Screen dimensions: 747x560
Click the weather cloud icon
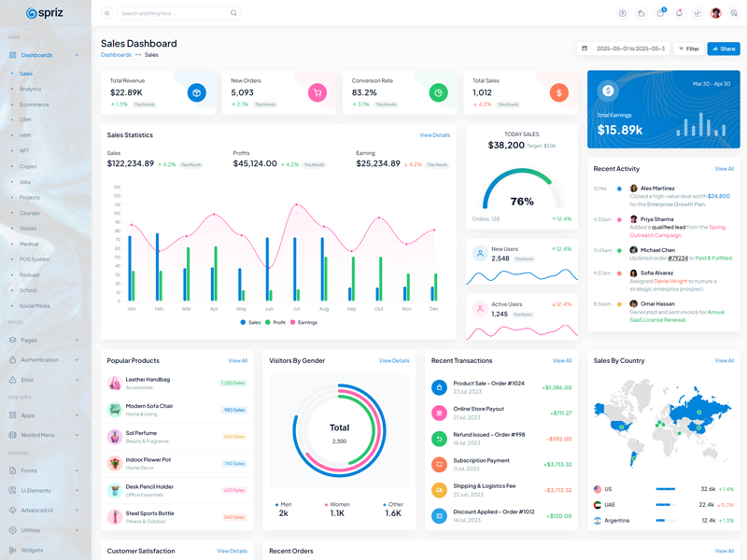(641, 13)
